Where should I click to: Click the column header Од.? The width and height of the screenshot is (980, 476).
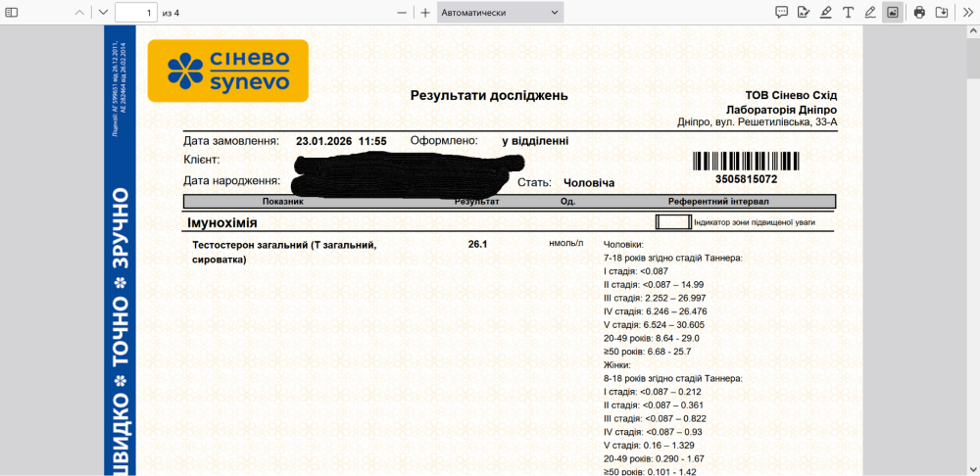[568, 202]
